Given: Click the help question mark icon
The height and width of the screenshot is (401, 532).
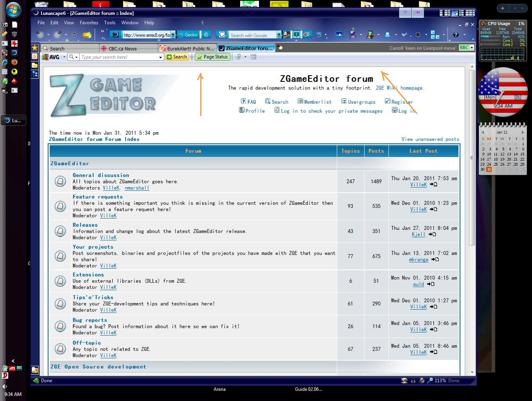Looking at the screenshot, I should [456, 35].
